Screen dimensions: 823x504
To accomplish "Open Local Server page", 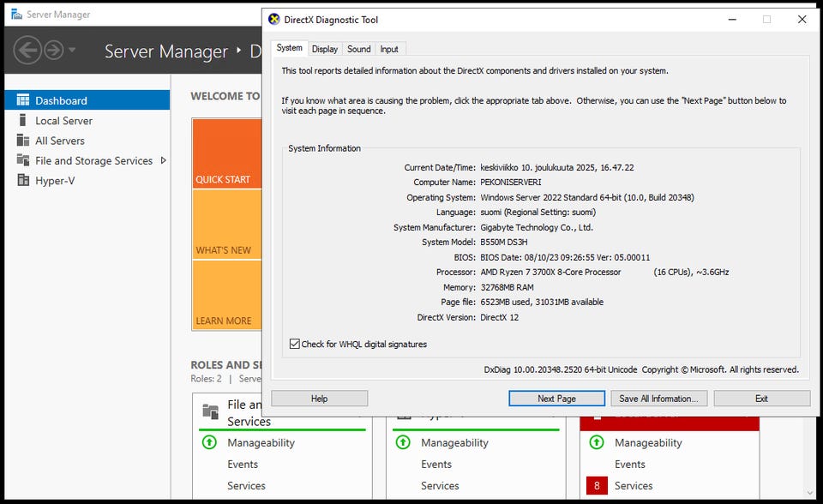I will (63, 121).
